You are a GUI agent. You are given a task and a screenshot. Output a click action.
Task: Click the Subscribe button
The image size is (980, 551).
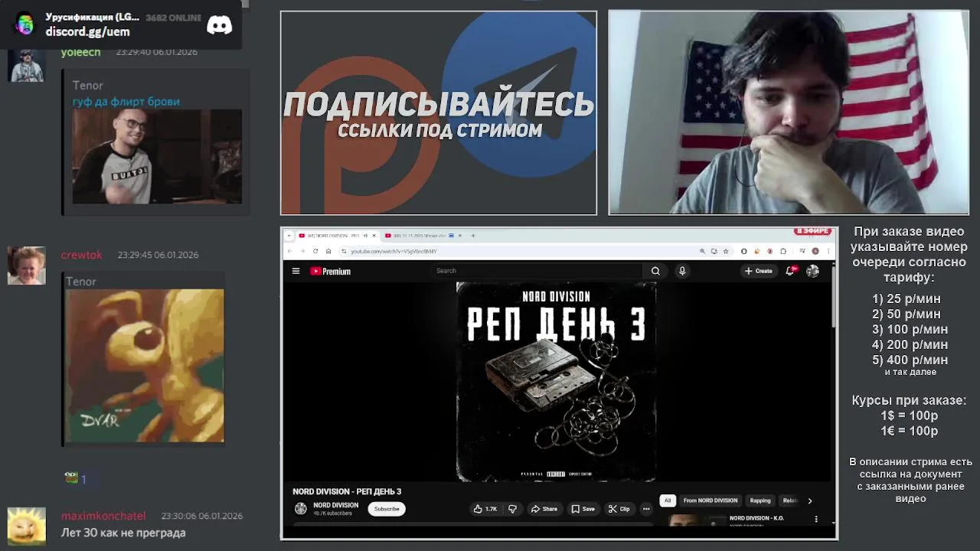click(387, 509)
